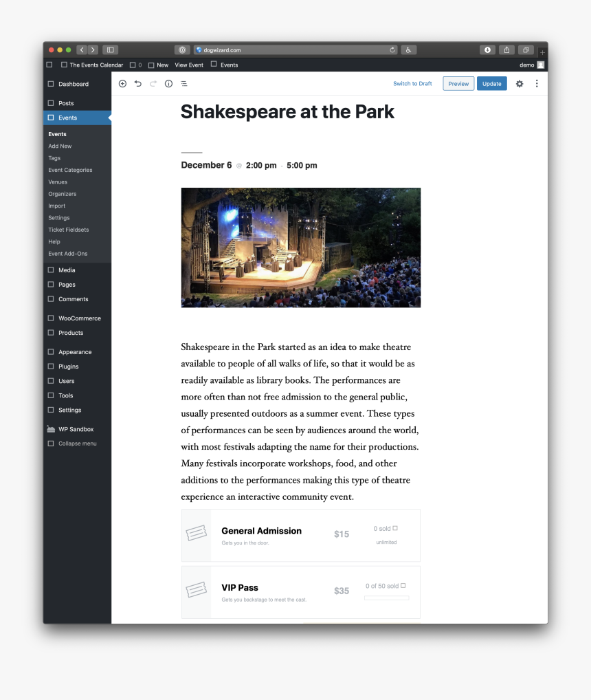Tick the box next to 0 of 50 sold
The height and width of the screenshot is (700, 591).
coord(403,586)
